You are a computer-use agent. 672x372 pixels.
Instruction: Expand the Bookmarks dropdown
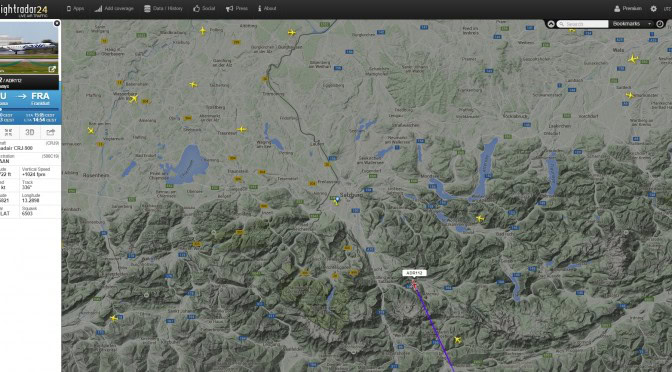point(632,24)
